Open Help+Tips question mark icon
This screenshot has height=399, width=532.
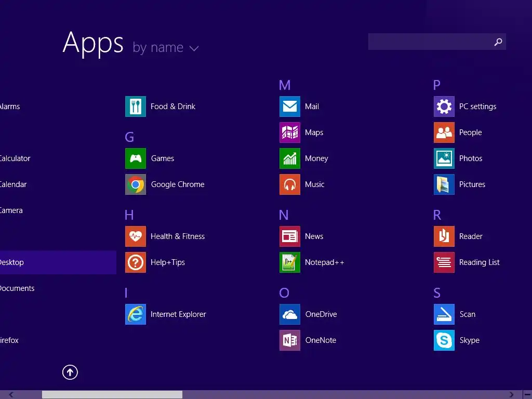point(136,262)
